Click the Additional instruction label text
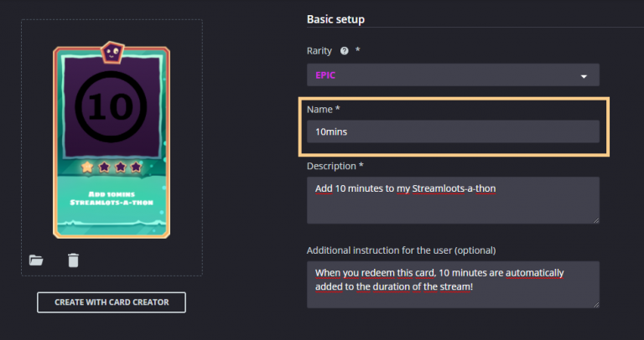 click(x=401, y=250)
